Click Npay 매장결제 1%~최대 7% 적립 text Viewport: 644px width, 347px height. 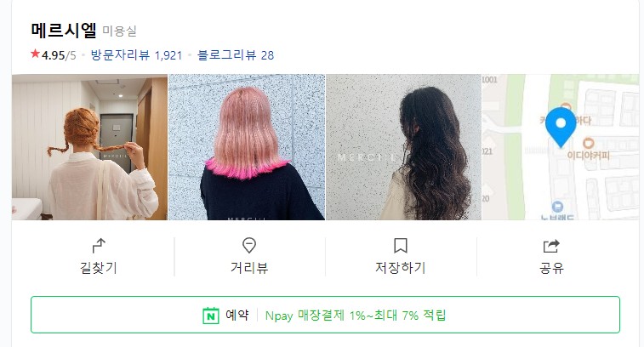pyautogui.click(x=356, y=316)
